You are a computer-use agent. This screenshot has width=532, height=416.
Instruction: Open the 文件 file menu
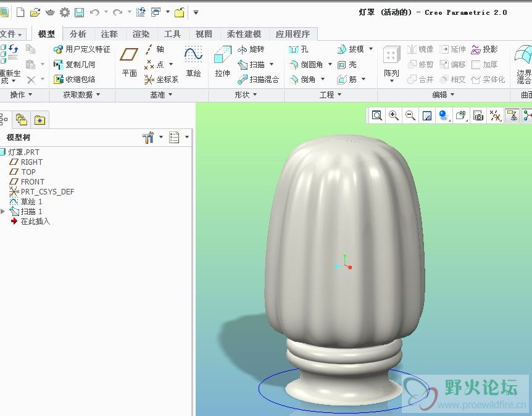pyautogui.click(x=11, y=34)
